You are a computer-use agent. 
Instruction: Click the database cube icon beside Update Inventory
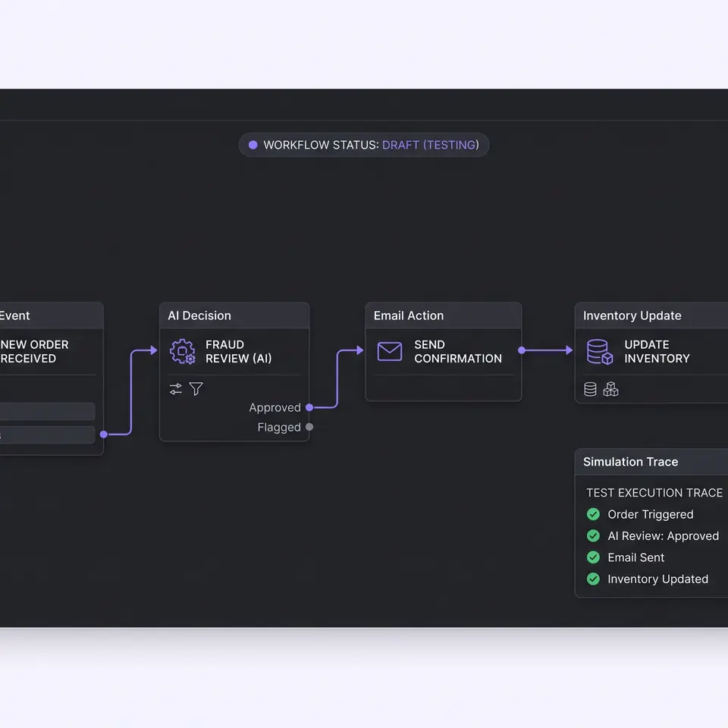[x=599, y=351]
